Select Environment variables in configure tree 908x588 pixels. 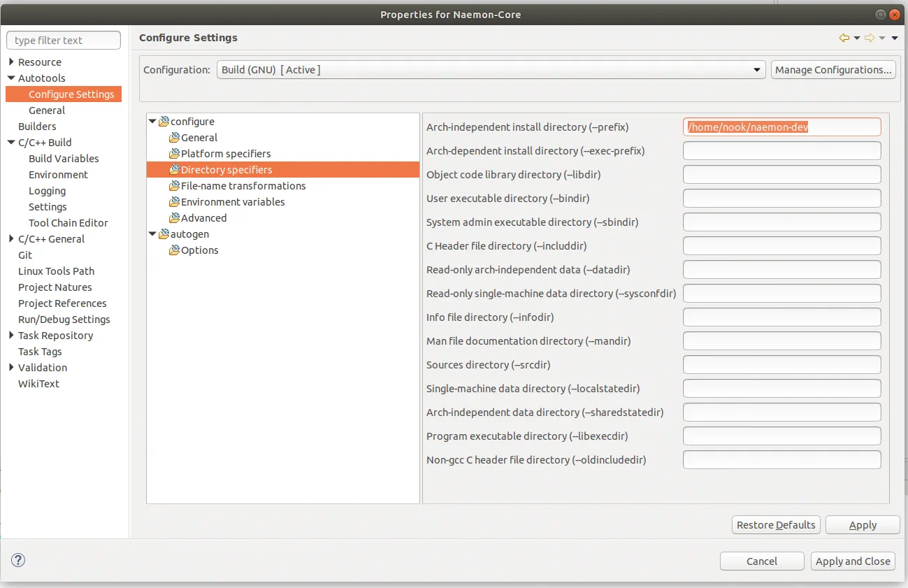click(233, 202)
